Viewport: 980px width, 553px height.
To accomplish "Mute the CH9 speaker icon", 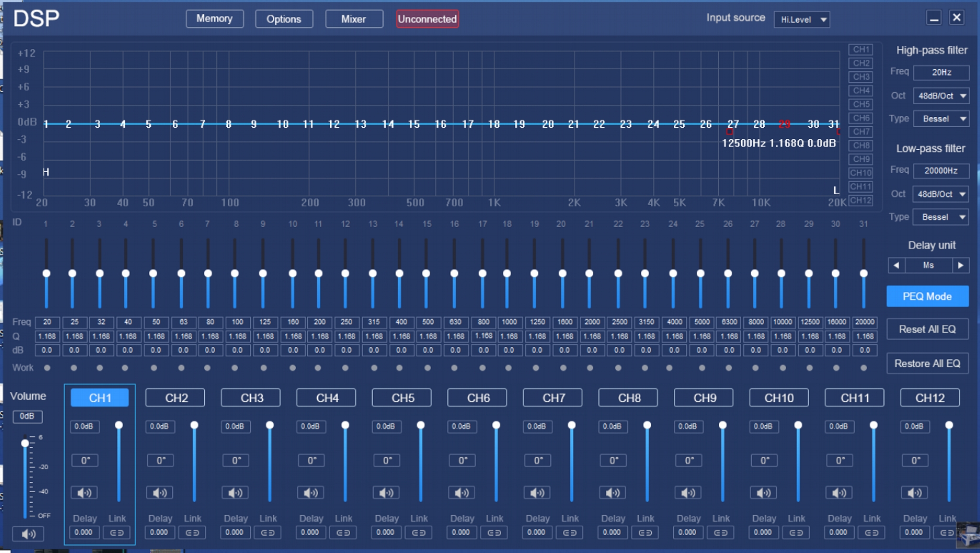I will (x=688, y=493).
